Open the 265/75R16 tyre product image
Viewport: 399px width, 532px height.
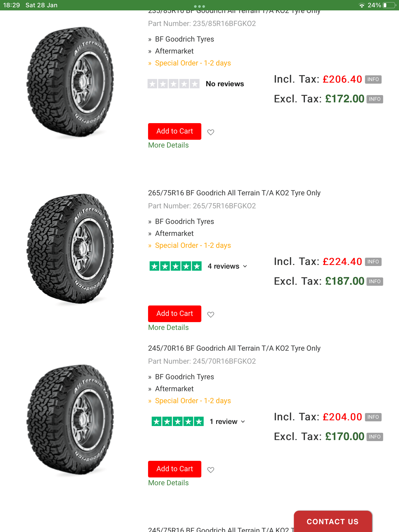click(70, 249)
